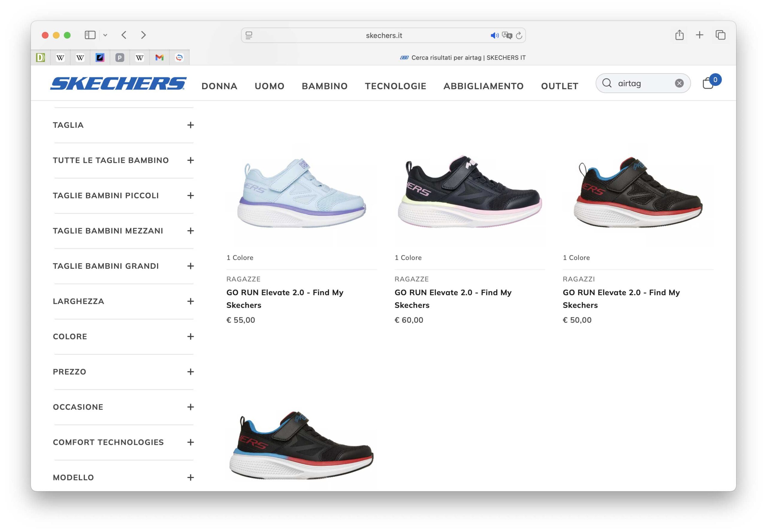Open the DONNA menu
Screen dimensions: 767x532
219,86
